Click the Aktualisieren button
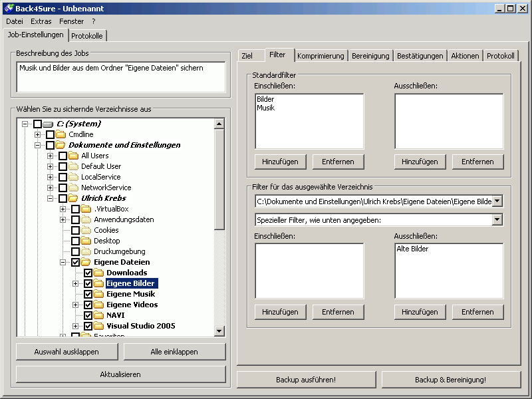532x399 pixels. pos(120,374)
